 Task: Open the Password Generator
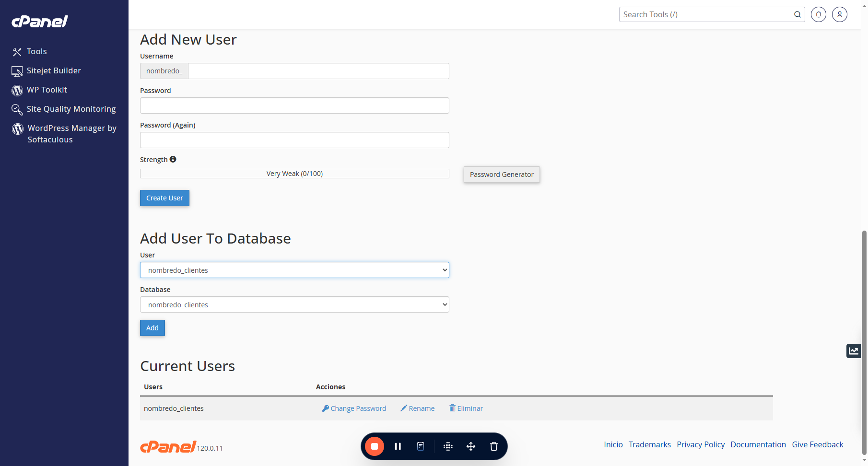(x=502, y=175)
